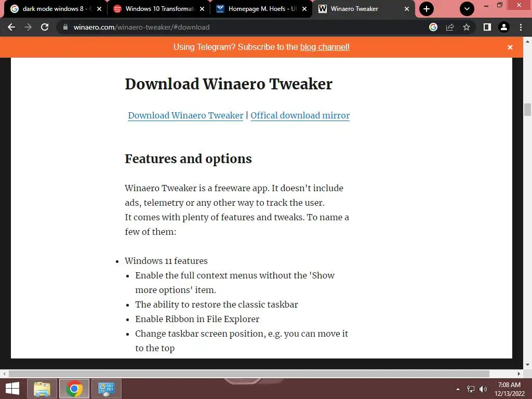532x399 pixels.
Task: Open the Offical download mirror link
Action: (300, 115)
